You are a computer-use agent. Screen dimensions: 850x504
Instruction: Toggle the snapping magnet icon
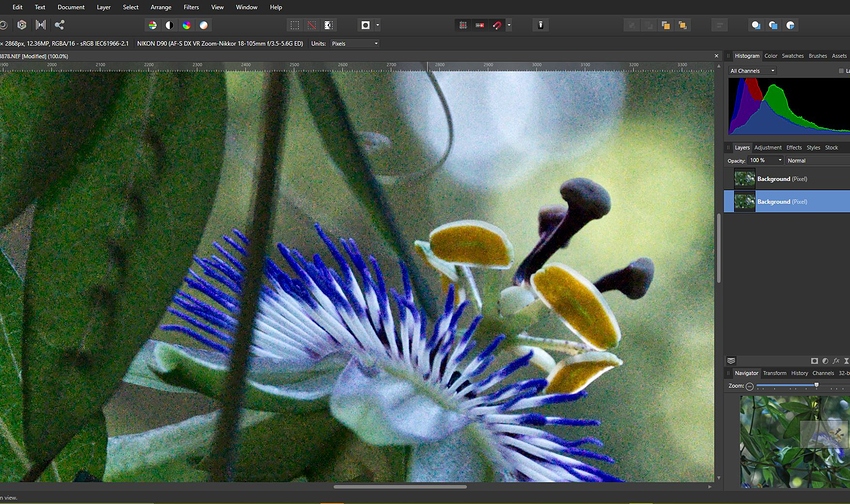pos(496,25)
